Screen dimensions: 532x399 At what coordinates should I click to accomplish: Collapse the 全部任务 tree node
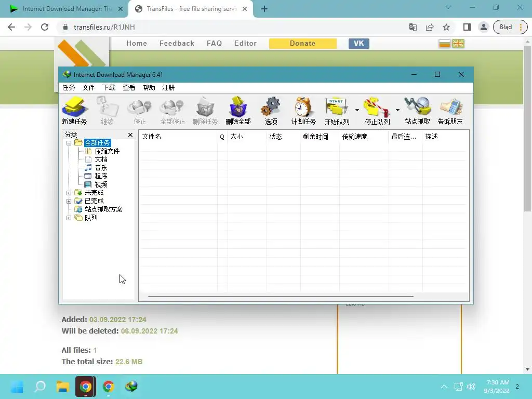69,143
